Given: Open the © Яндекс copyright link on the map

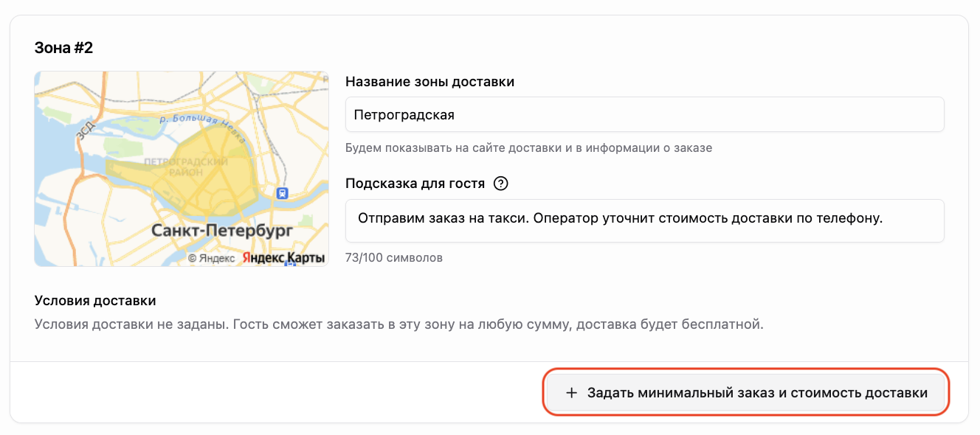Looking at the screenshot, I should pyautogui.click(x=211, y=258).
